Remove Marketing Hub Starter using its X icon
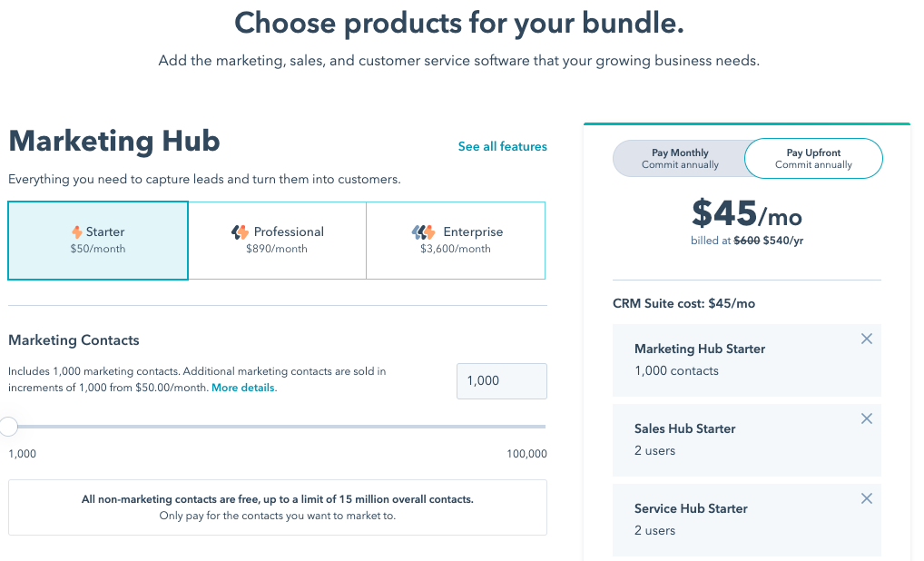The image size is (924, 561). pyautogui.click(x=866, y=338)
